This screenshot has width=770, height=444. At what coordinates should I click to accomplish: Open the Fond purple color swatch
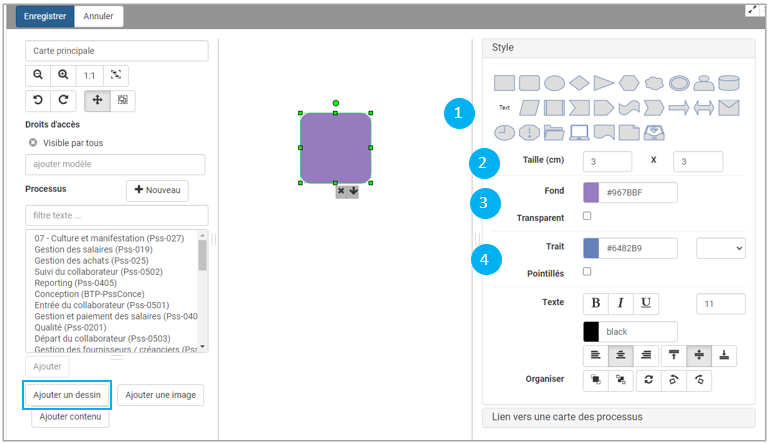point(591,193)
